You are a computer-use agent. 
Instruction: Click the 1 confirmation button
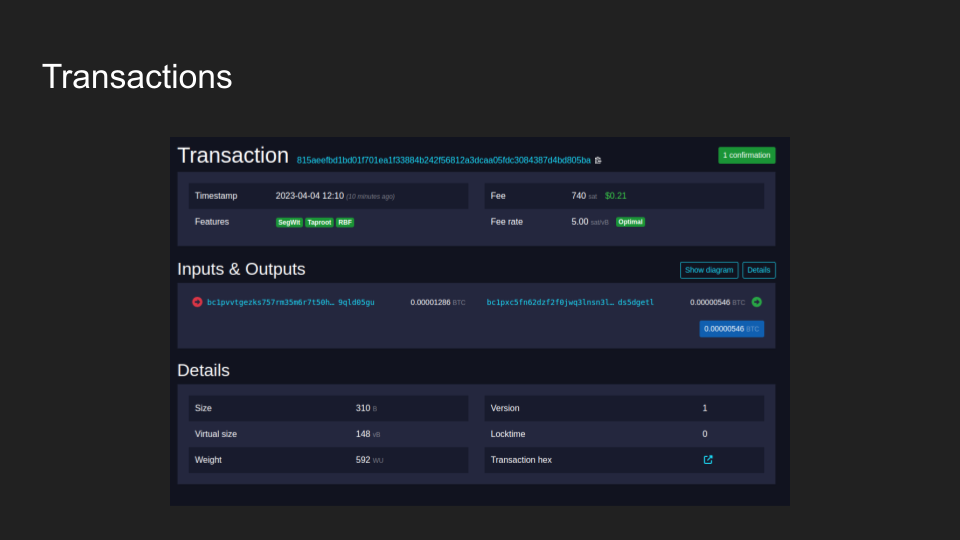746,155
